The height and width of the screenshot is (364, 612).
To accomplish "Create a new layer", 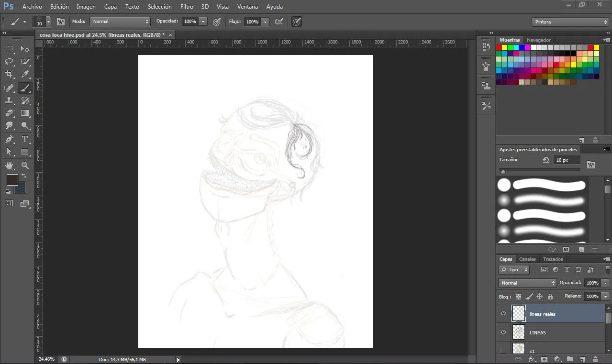I will pyautogui.click(x=582, y=359).
